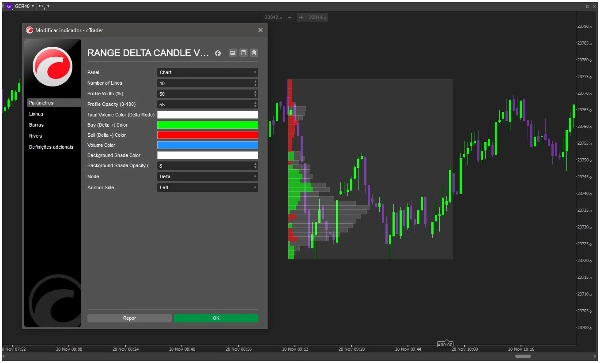Image resolution: width=600 pixels, height=363 pixels.
Task: Pick the white Total Volume Color swatch
Action: pos(207,114)
